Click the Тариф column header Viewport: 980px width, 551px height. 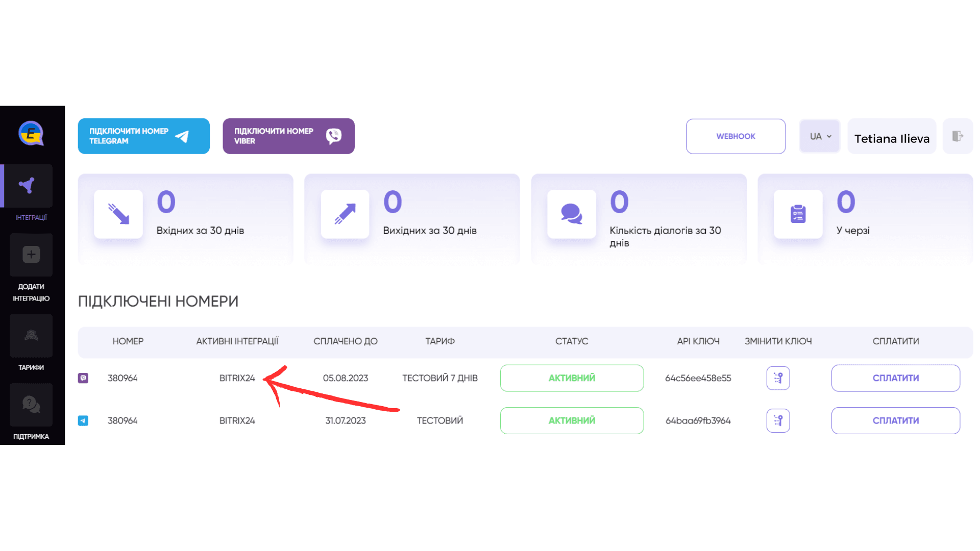(x=440, y=341)
